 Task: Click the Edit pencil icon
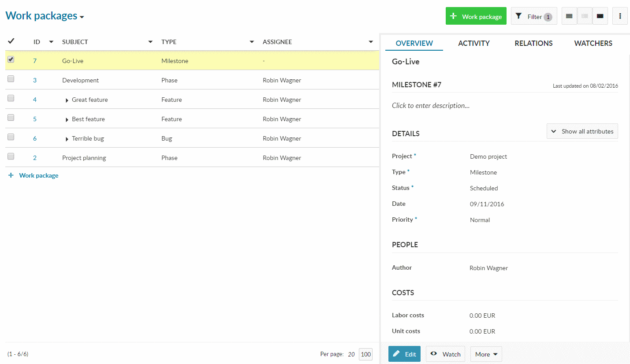(x=396, y=354)
